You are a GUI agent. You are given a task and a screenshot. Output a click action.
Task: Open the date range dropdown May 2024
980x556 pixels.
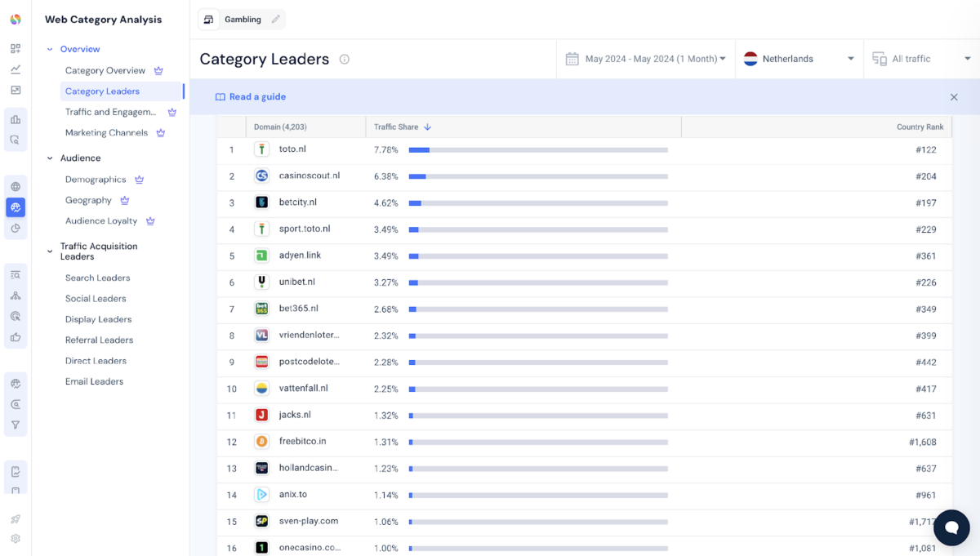646,59
